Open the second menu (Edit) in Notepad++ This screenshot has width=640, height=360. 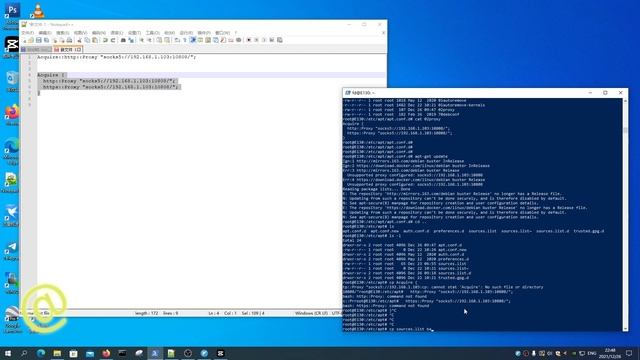click(45, 33)
